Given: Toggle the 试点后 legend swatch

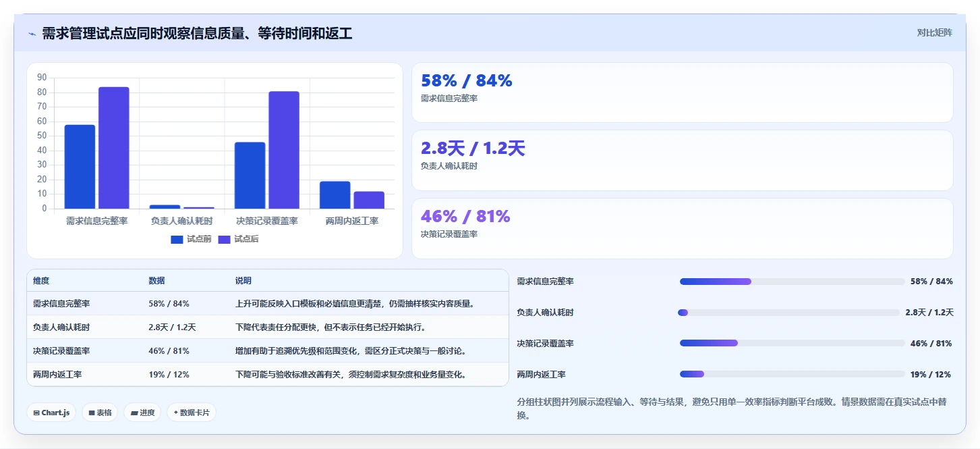Looking at the screenshot, I should click(225, 239).
